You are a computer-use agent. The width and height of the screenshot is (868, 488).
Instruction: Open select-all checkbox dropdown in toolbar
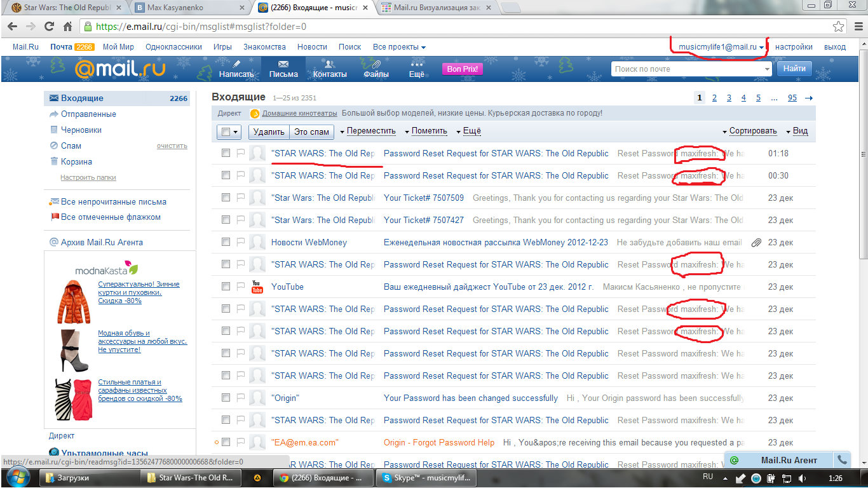tap(229, 132)
